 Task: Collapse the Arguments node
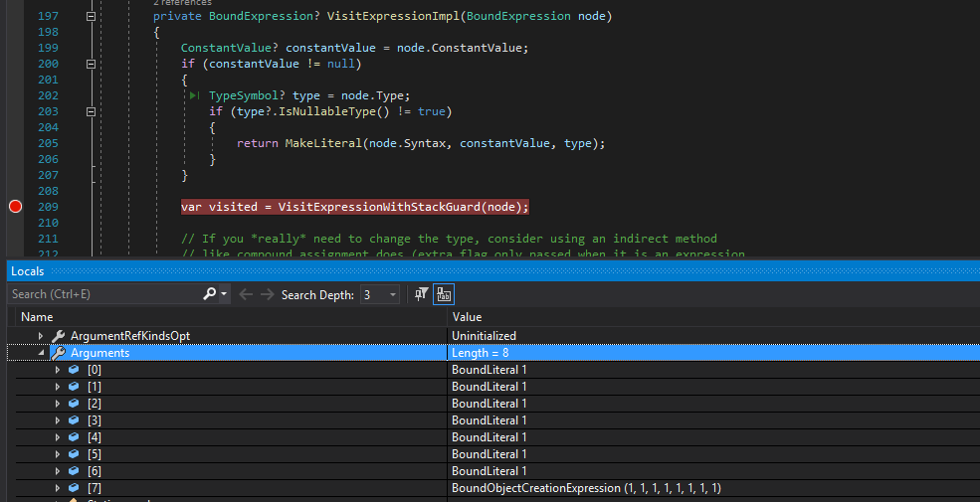tap(41, 353)
